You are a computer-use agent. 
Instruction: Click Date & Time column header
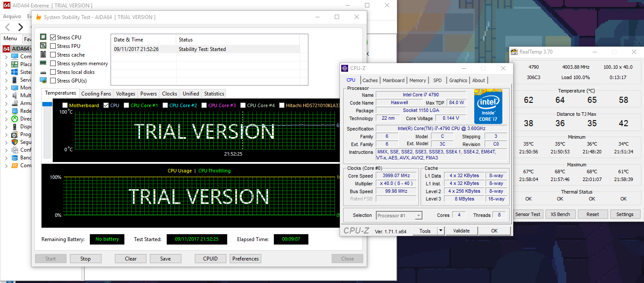click(143, 40)
